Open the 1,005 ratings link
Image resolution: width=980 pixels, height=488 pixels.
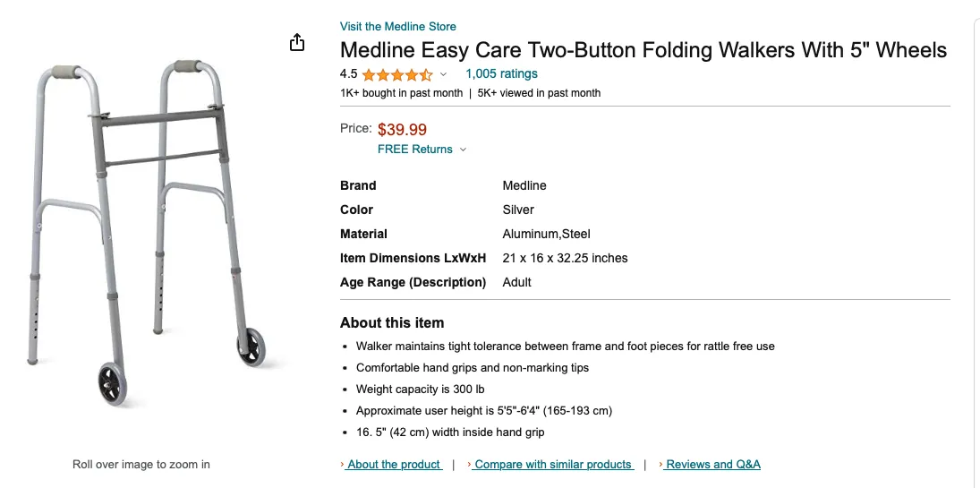(x=501, y=73)
